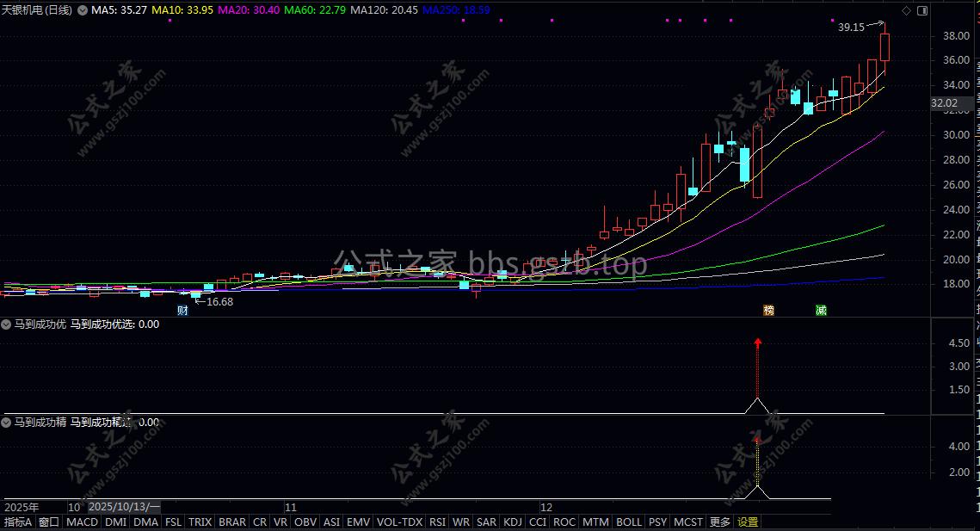Open the 设置 settings button
Viewport: 980px width, 531px height.
748,522
